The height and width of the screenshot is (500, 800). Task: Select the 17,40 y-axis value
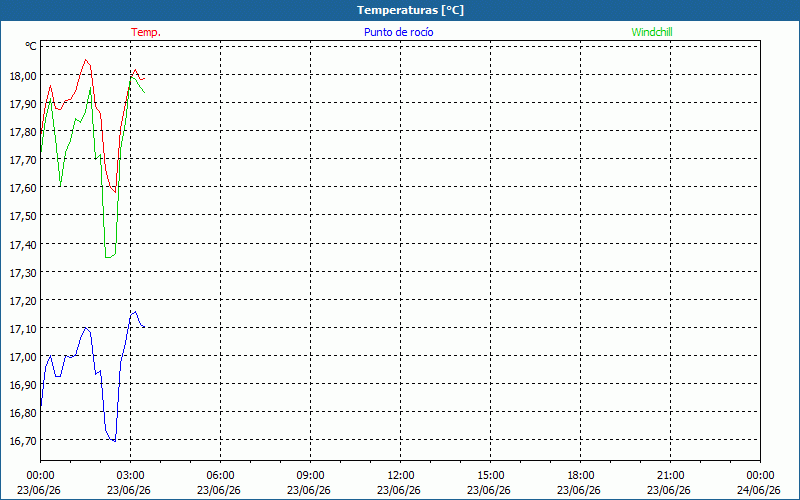point(23,244)
